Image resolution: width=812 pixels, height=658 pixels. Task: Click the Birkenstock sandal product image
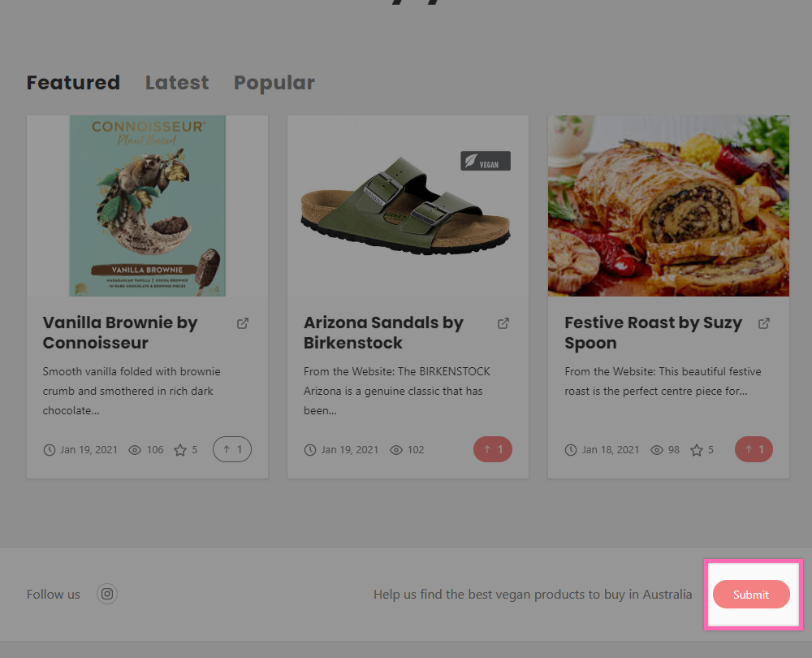click(408, 206)
